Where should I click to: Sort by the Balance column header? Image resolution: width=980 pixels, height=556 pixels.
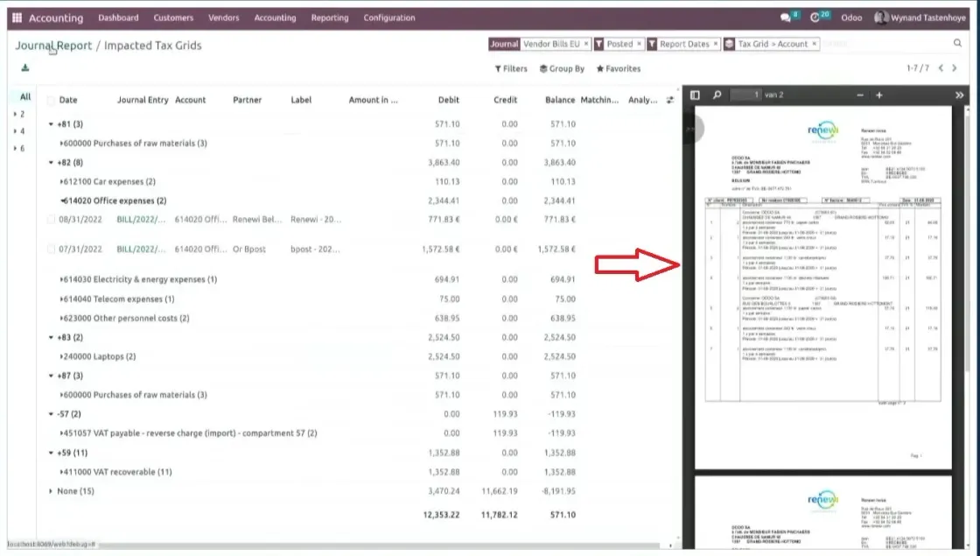coord(559,100)
